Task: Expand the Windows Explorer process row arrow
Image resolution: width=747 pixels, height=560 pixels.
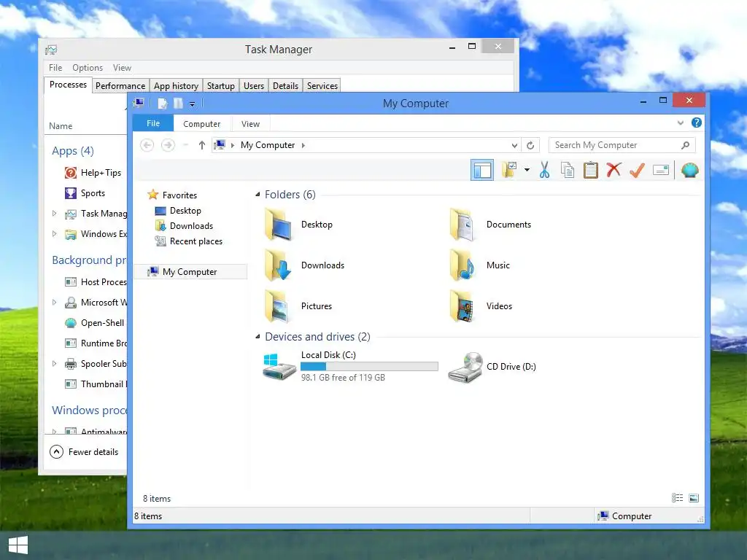Action: (54, 234)
